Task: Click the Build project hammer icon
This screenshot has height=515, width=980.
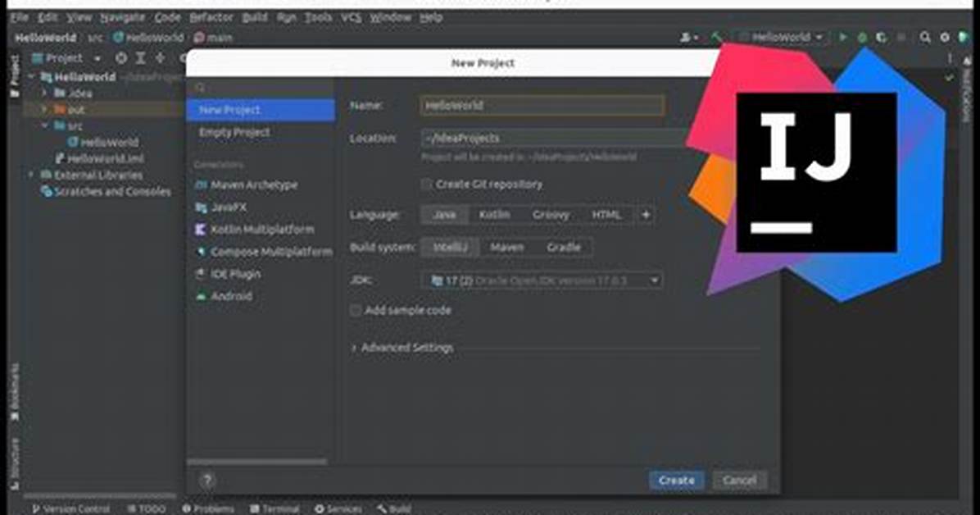Action: tap(716, 38)
